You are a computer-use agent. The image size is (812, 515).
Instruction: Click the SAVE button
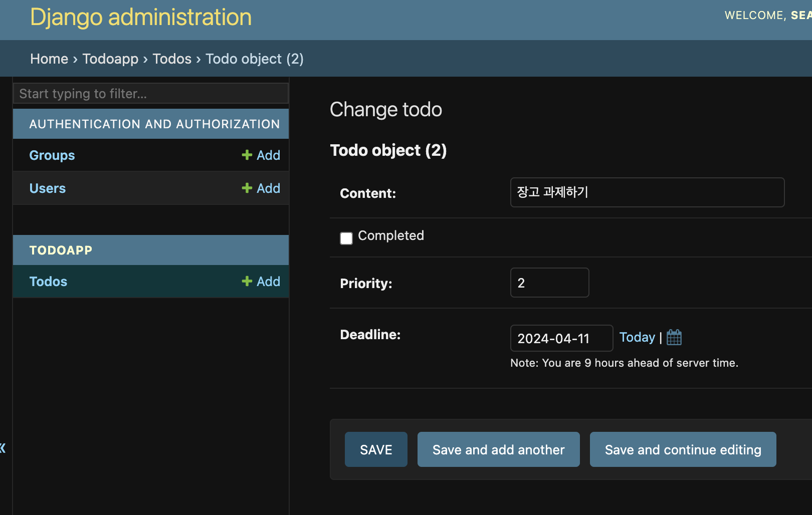[x=376, y=449]
